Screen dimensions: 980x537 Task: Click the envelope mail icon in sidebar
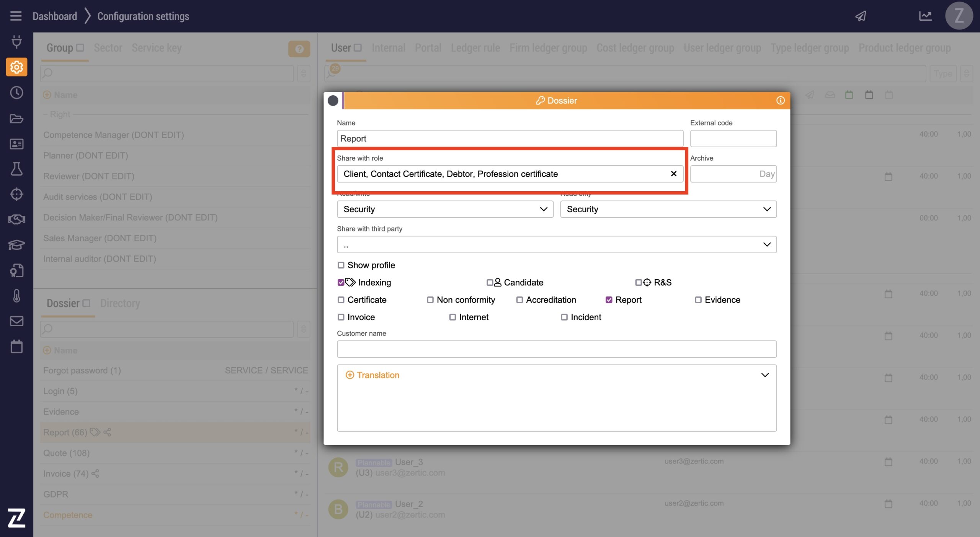point(16,321)
